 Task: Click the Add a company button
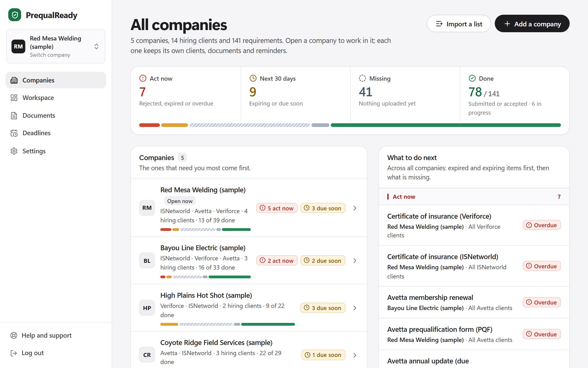point(532,24)
